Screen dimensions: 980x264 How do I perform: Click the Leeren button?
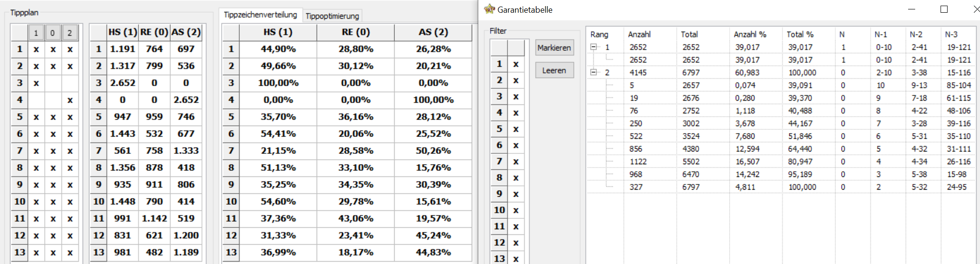click(554, 70)
